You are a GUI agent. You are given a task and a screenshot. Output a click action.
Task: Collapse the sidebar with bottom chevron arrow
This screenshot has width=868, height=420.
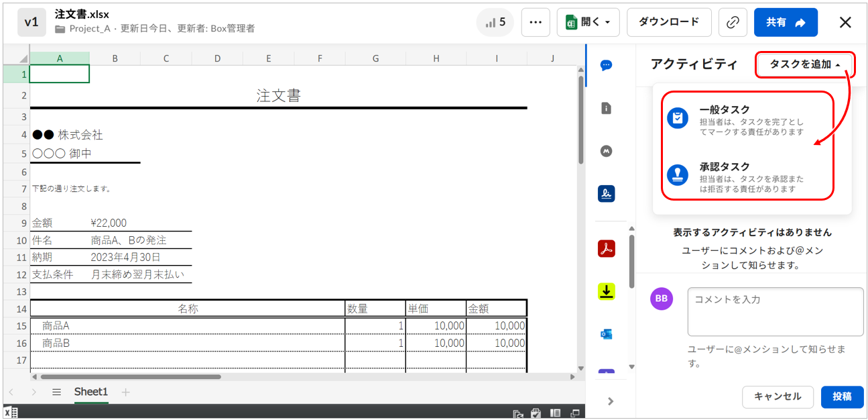[610, 401]
